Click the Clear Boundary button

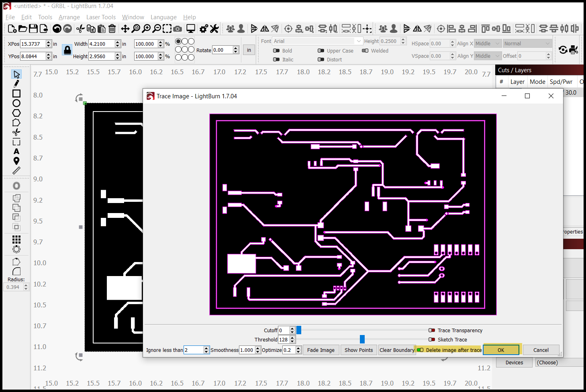(x=397, y=350)
